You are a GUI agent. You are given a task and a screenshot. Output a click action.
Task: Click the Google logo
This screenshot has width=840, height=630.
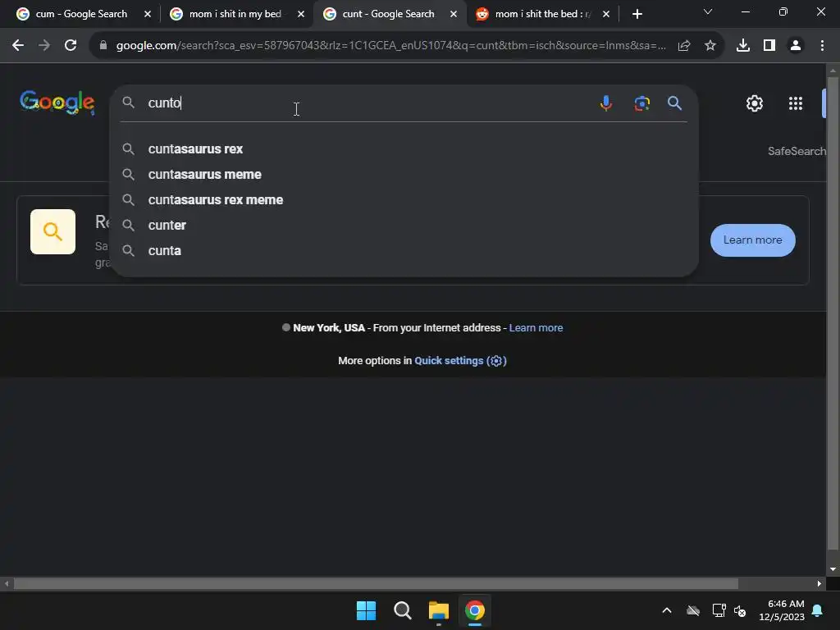(57, 103)
